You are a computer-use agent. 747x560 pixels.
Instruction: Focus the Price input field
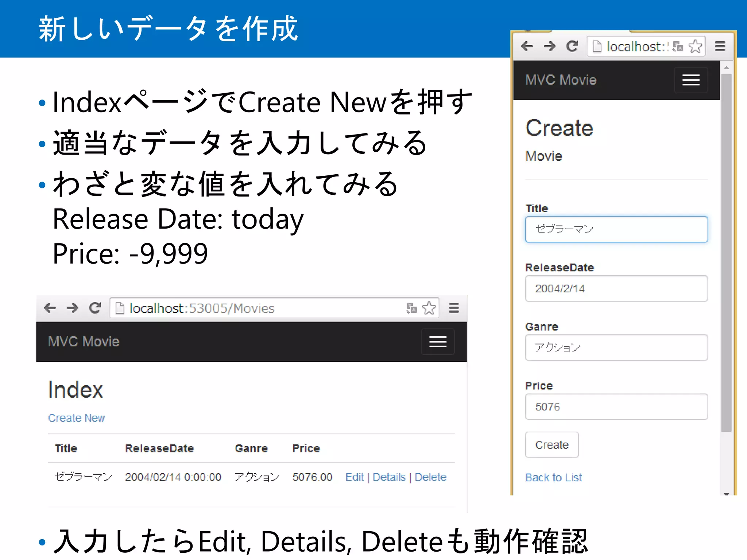tap(616, 407)
